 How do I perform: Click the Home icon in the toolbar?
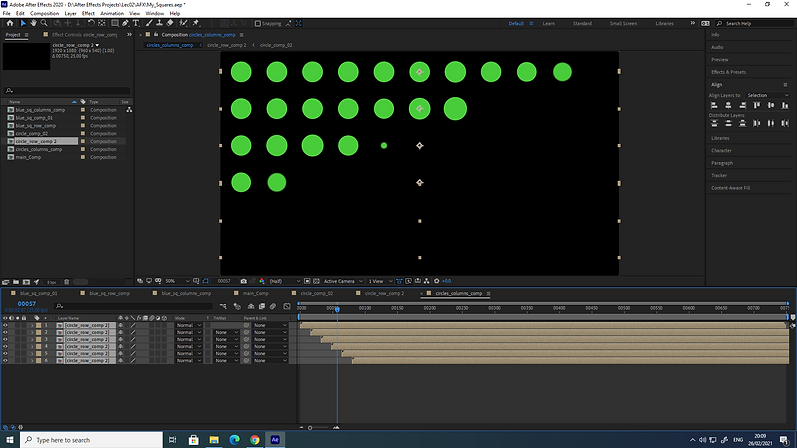click(10, 23)
